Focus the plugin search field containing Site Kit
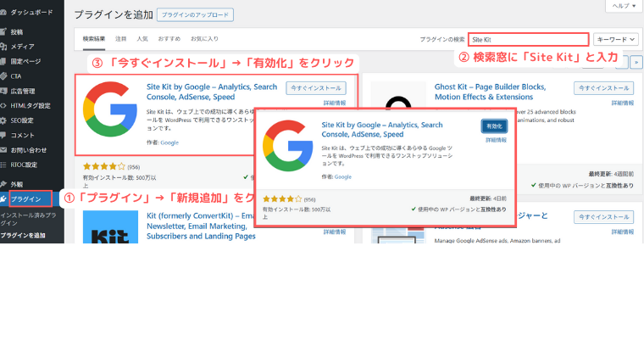This screenshot has height=363, width=644. pos(529,40)
